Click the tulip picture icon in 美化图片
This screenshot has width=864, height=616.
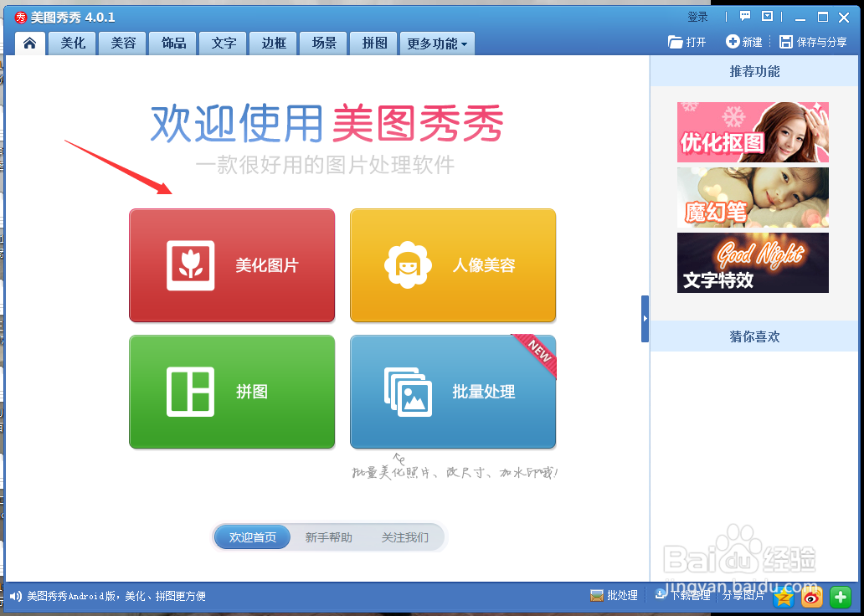(191, 265)
